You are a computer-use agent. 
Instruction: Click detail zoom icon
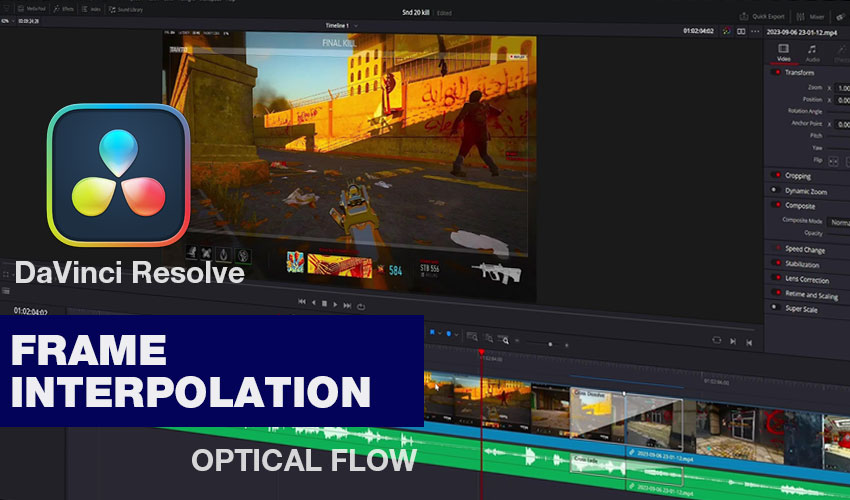(488, 338)
